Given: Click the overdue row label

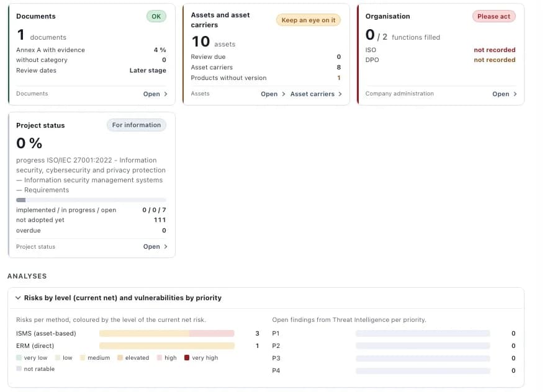Looking at the screenshot, I should 28,231.
